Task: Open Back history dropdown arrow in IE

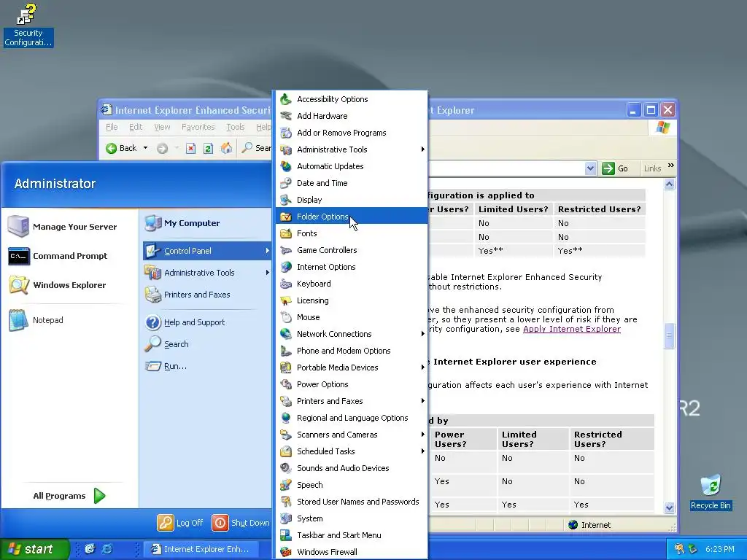Action: coord(146,148)
